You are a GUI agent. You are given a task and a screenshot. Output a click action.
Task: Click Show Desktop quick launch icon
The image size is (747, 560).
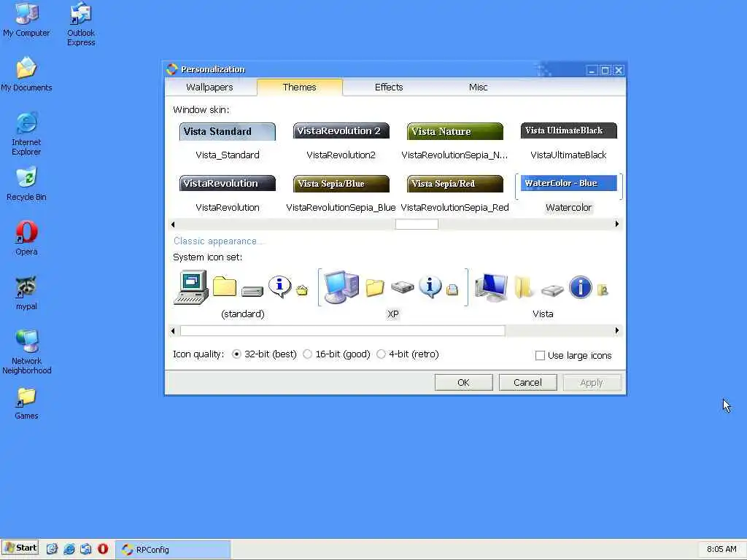point(52,549)
